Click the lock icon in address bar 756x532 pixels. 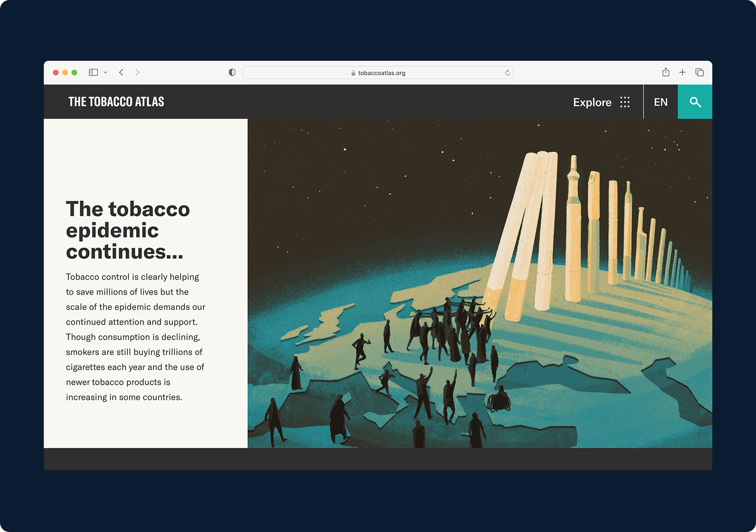tap(353, 73)
